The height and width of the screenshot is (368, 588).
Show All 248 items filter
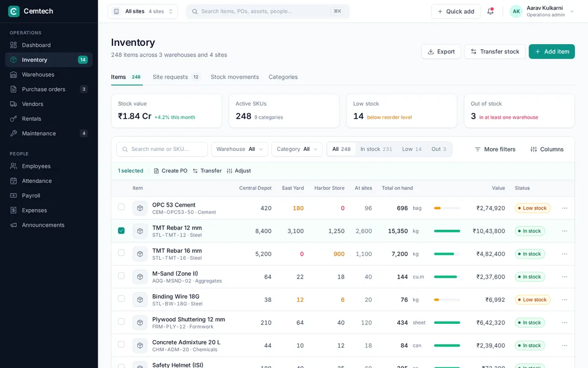(x=341, y=149)
